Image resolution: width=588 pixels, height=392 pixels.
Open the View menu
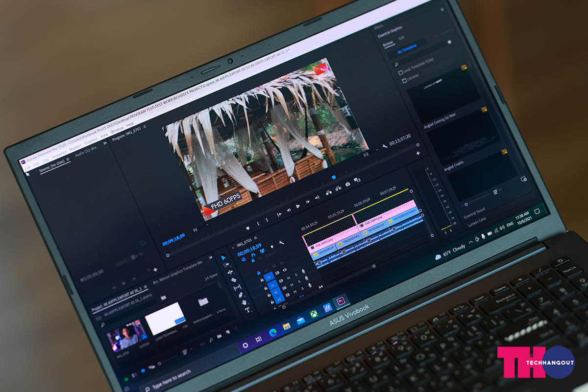coord(104,135)
